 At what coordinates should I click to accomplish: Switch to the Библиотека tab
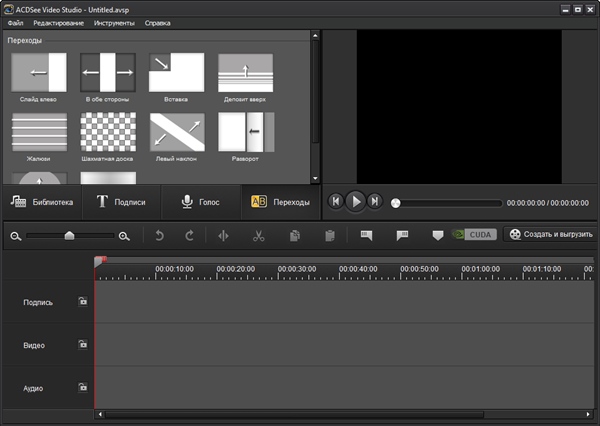(41, 202)
